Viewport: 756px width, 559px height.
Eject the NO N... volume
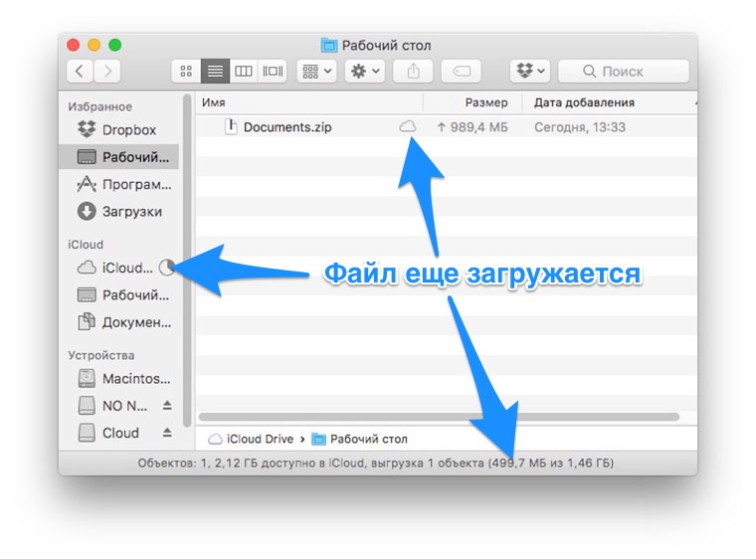point(167,405)
